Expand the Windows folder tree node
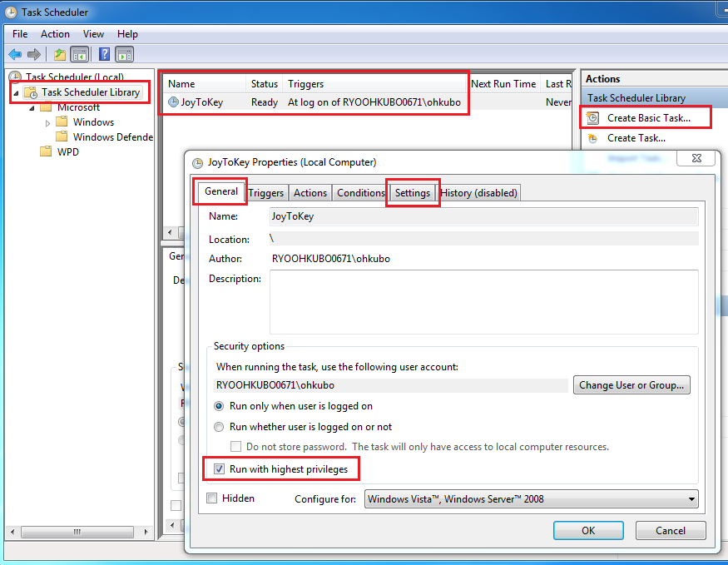 pyautogui.click(x=47, y=123)
